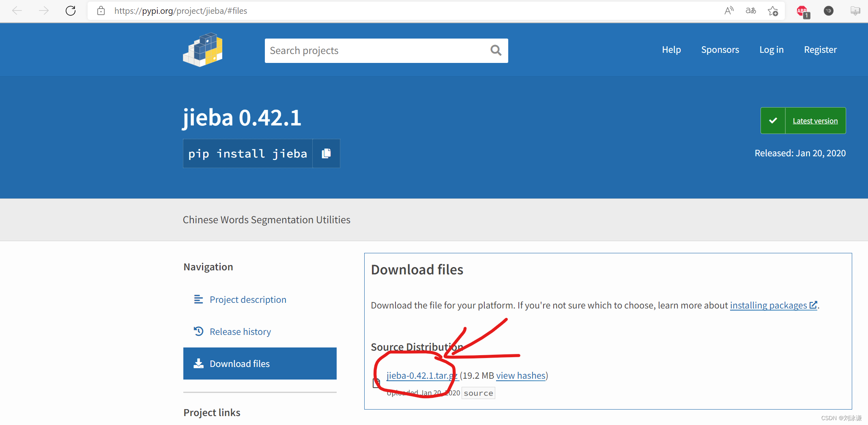
Task: Go back with the browser back arrow
Action: tap(17, 11)
